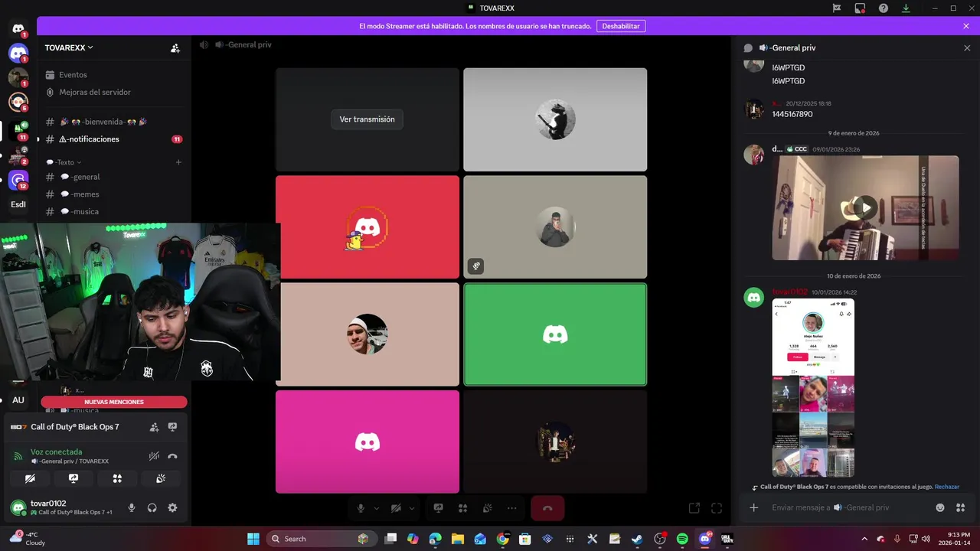Click invite friends icon in Call of Duty panel
Viewport: 980px width, 551px height.
tap(154, 427)
